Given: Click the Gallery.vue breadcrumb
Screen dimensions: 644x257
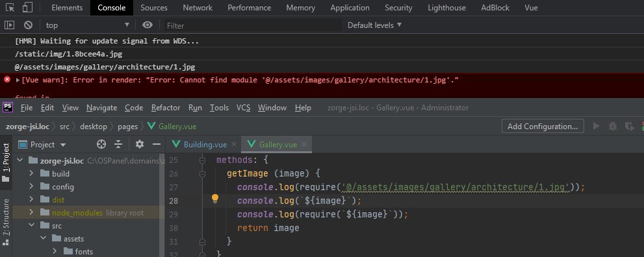Looking at the screenshot, I should [172, 127].
